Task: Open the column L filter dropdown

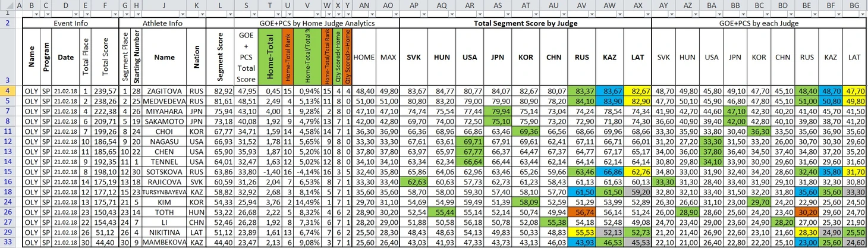Action: pyautogui.click(x=229, y=14)
